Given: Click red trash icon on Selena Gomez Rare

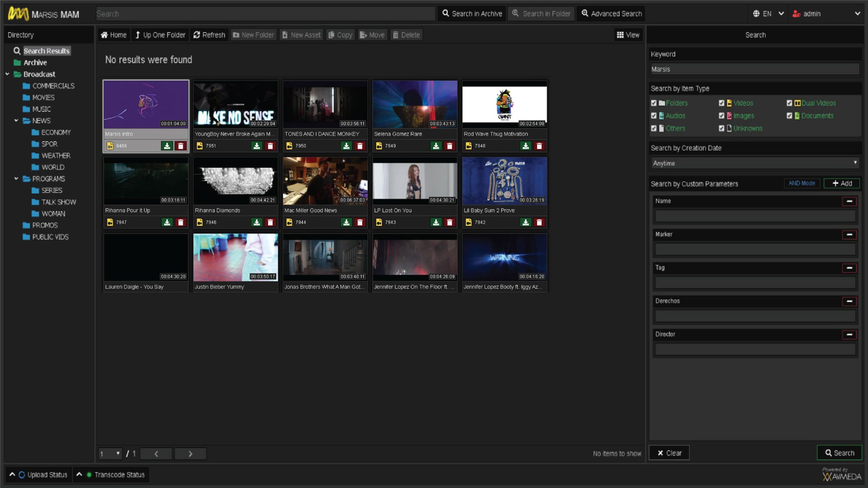Looking at the screenshot, I should pos(449,146).
